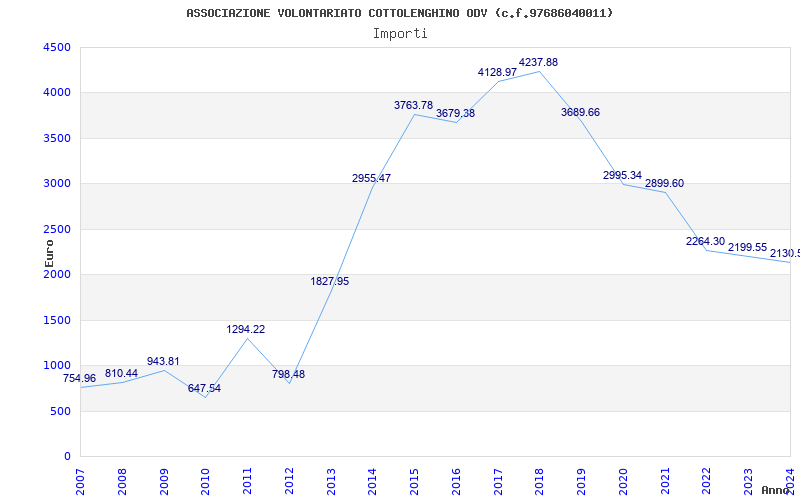Click the x-axis year 2008
Viewport: 800px width, 500px height.
(x=121, y=482)
